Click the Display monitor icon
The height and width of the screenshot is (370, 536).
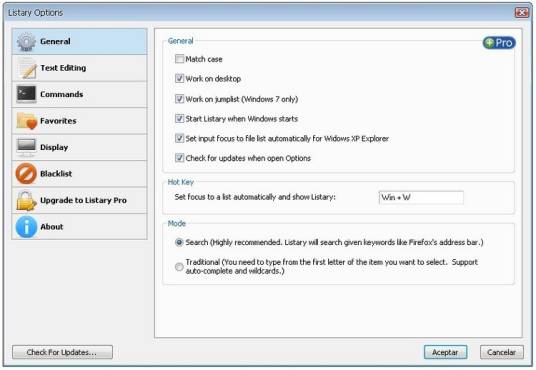pos(26,147)
